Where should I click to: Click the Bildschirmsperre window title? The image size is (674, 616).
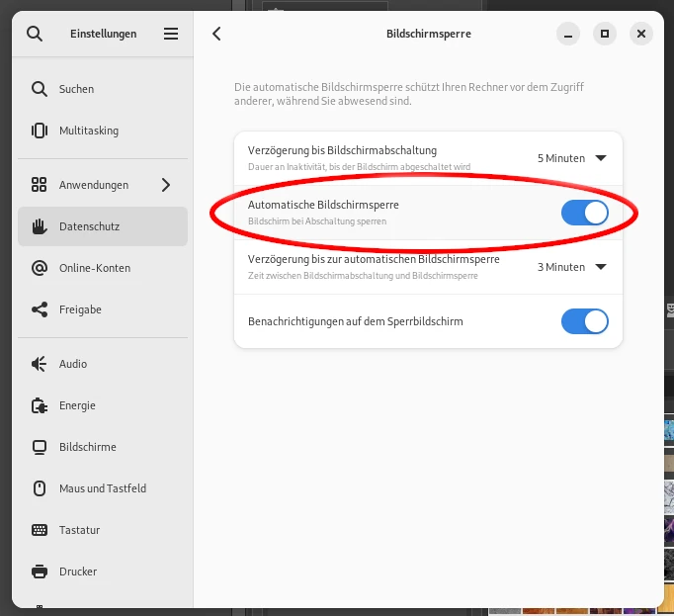[429, 34]
